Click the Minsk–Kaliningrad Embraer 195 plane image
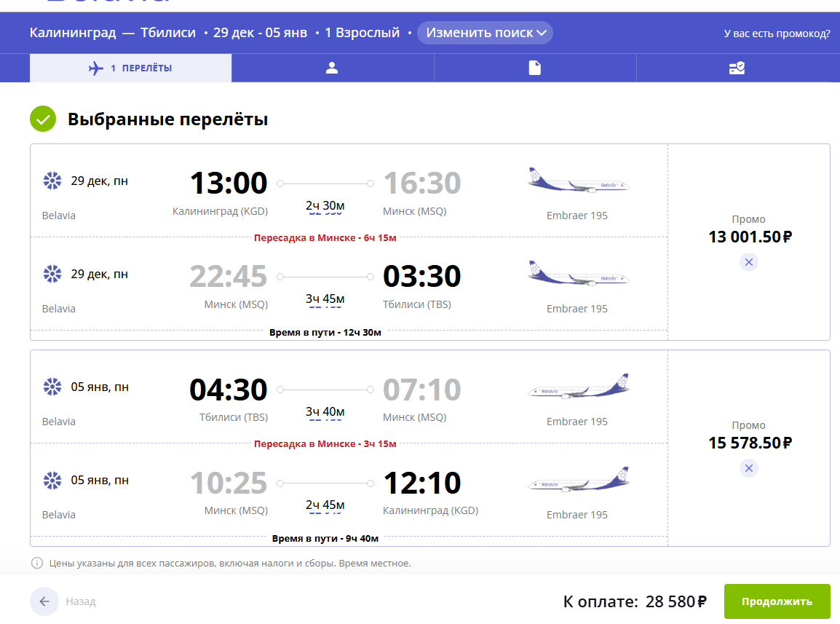This screenshot has height=624, width=840. tap(578, 481)
